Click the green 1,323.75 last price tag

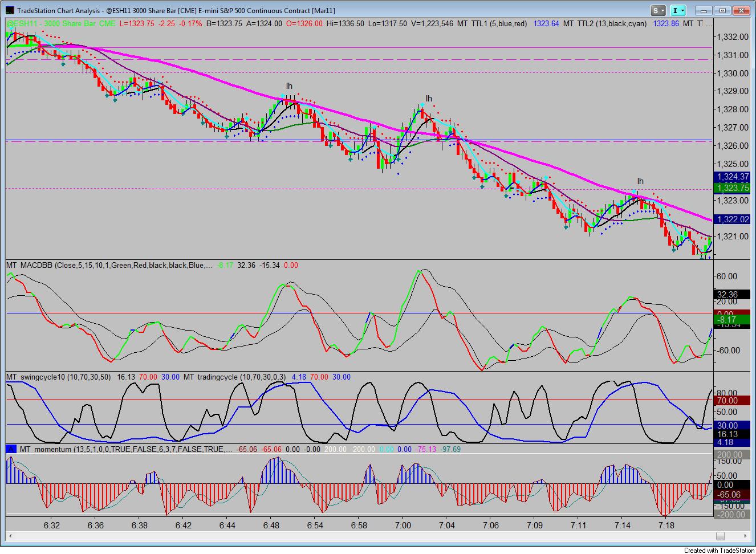[733, 188]
